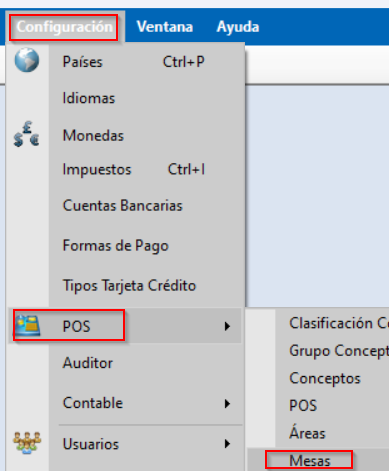
Task: Open the Ventana menu
Action: [x=165, y=27]
